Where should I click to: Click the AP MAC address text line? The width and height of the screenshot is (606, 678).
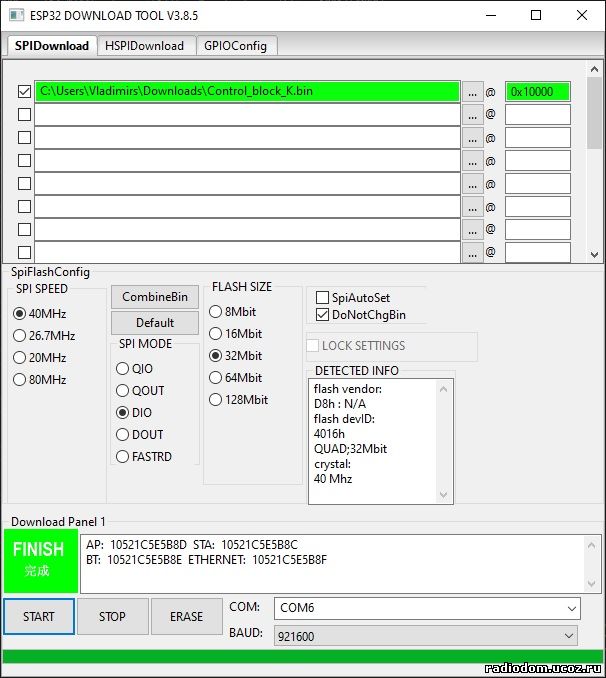click(x=192, y=544)
